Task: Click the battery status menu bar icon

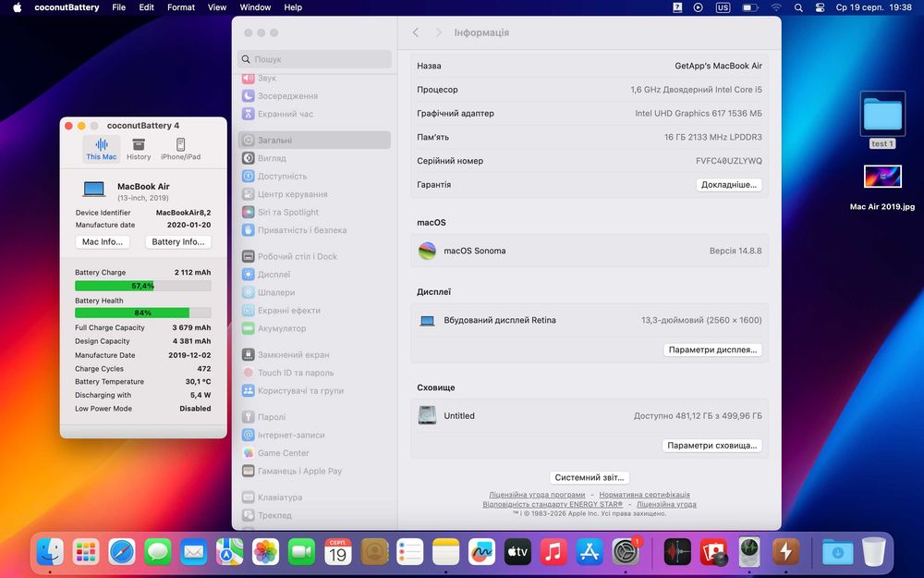Action: (749, 7)
